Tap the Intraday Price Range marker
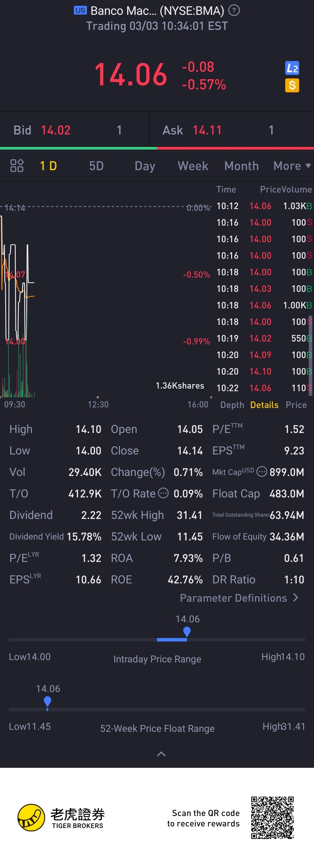 [x=187, y=632]
